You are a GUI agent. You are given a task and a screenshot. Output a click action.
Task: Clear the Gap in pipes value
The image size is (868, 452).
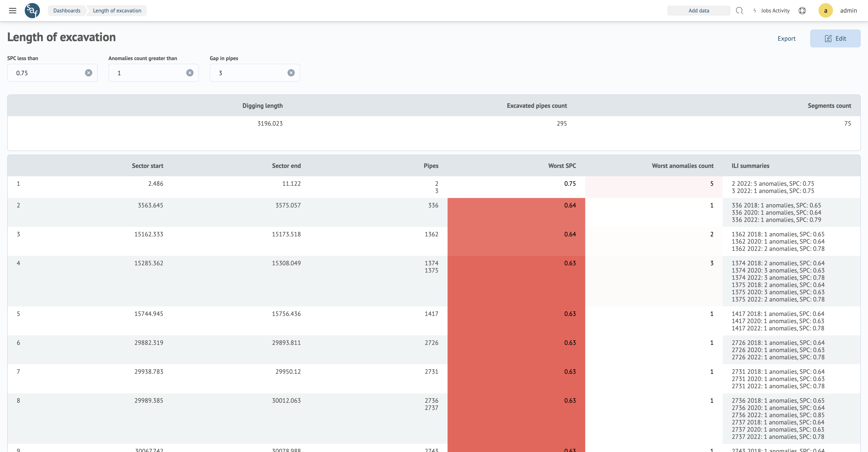tap(291, 73)
